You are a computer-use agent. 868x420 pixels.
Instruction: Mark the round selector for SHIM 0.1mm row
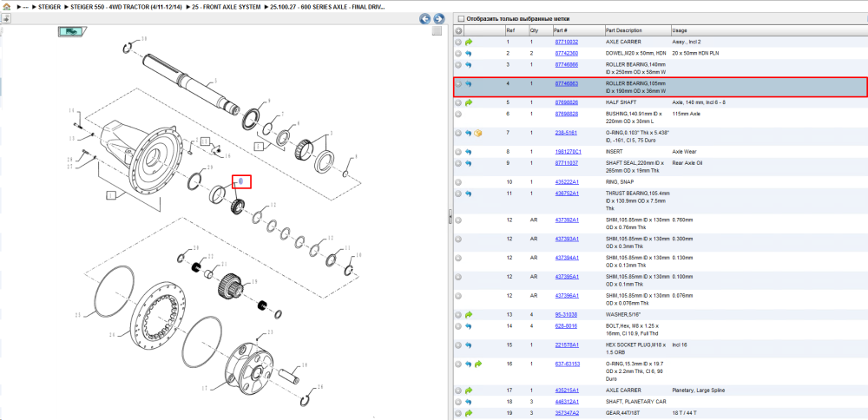458,277
